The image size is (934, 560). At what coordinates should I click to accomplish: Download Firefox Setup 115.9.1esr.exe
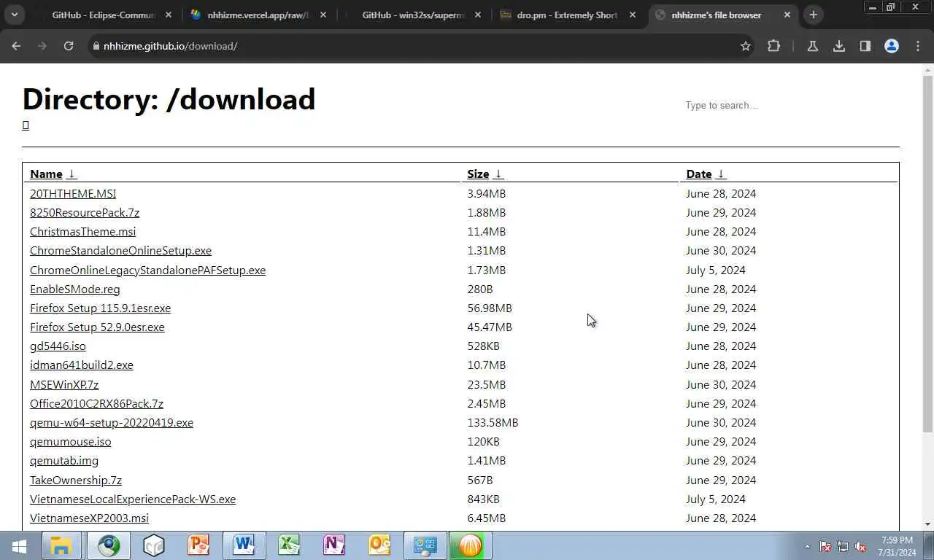coord(100,308)
